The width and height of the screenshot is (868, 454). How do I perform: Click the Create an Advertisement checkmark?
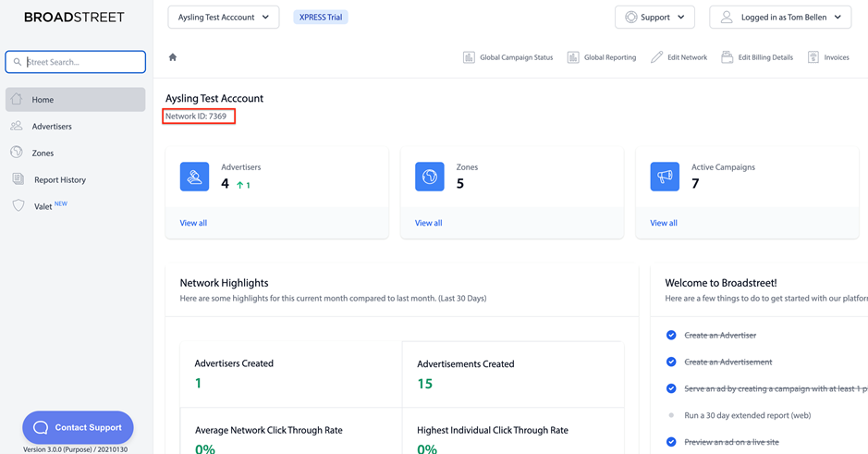(x=671, y=362)
